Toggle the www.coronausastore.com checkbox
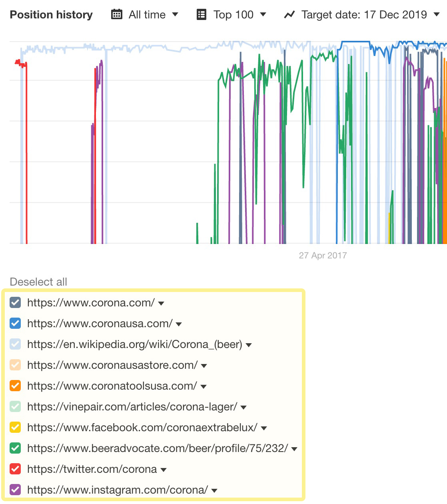Screen dimensions: 447x504 15,365
